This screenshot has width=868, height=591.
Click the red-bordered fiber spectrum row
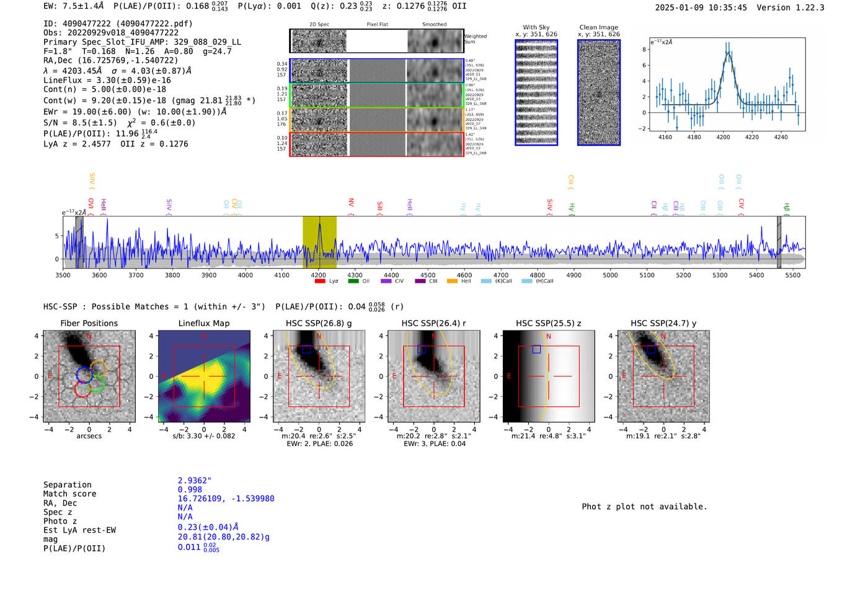[x=377, y=144]
